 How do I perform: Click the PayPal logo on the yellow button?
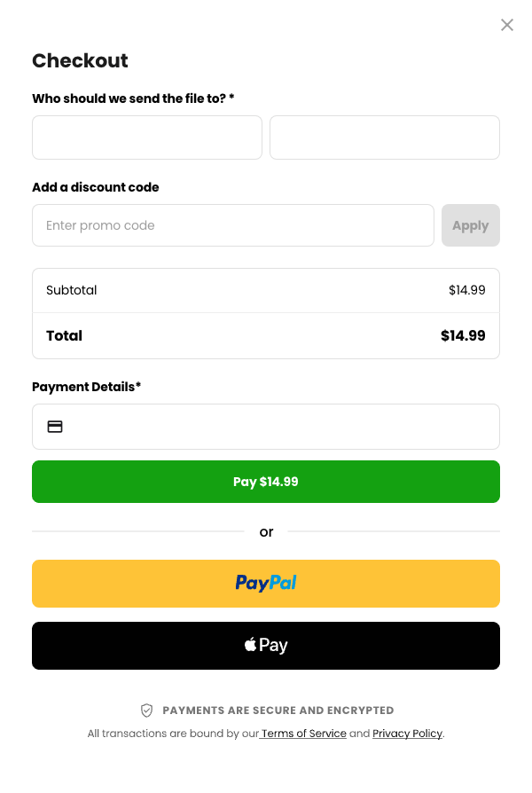265,583
